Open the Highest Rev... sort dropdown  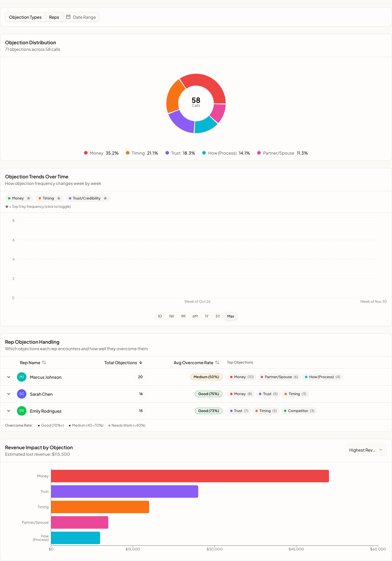(x=366, y=450)
